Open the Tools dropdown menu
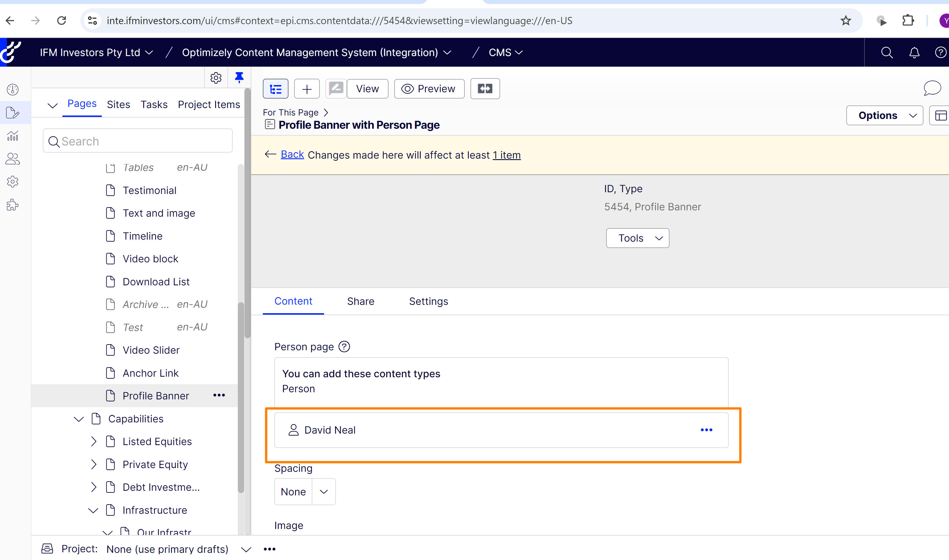 point(638,238)
